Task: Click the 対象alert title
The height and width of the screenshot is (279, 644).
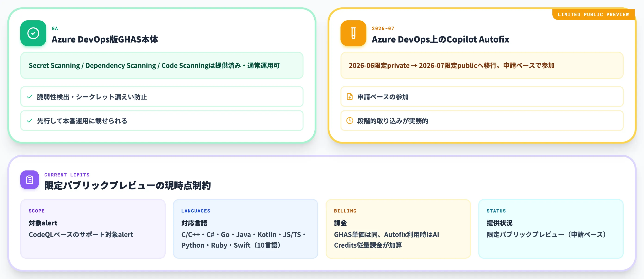Action: click(43, 223)
